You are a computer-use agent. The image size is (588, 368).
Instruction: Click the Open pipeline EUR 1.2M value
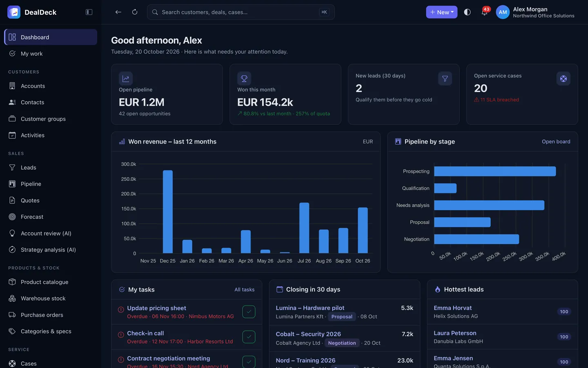[x=142, y=102]
